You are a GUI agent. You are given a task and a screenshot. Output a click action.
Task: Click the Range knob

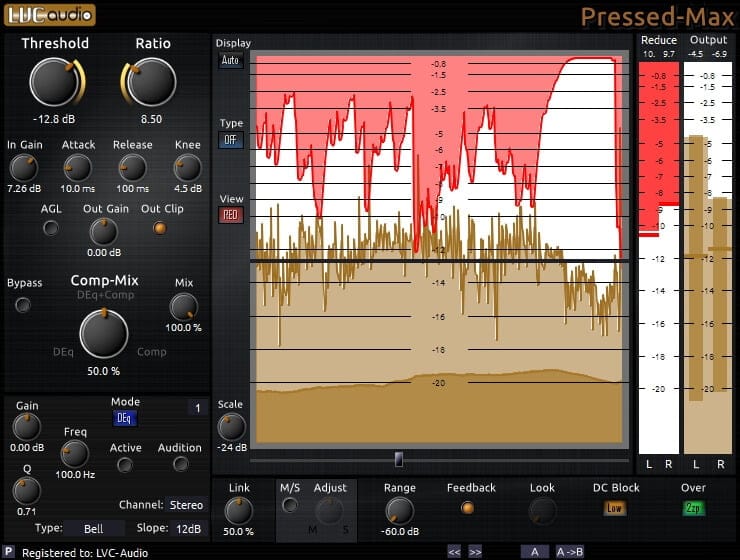tap(400, 511)
